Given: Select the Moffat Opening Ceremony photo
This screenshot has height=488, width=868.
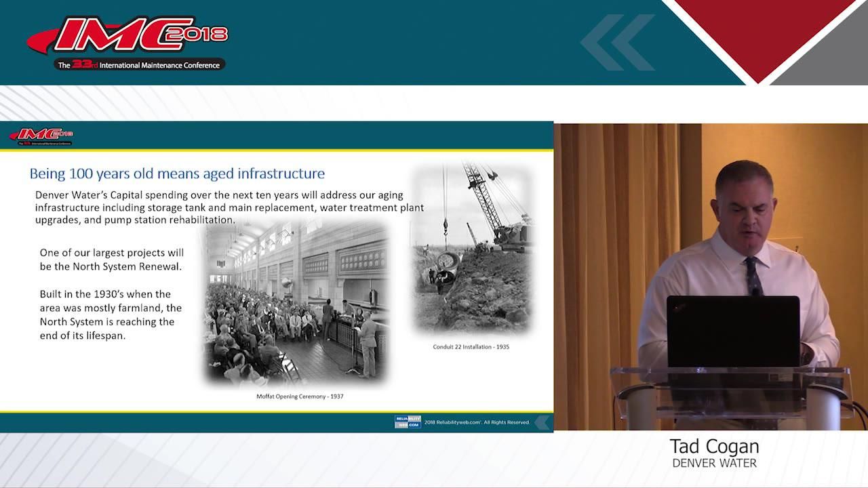Looking at the screenshot, I should point(296,303).
